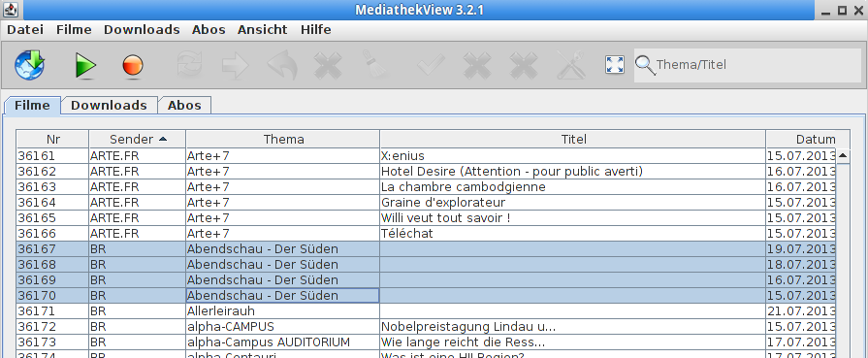The image size is (868, 358).
Task: Open the Datei menu
Action: click(x=25, y=30)
